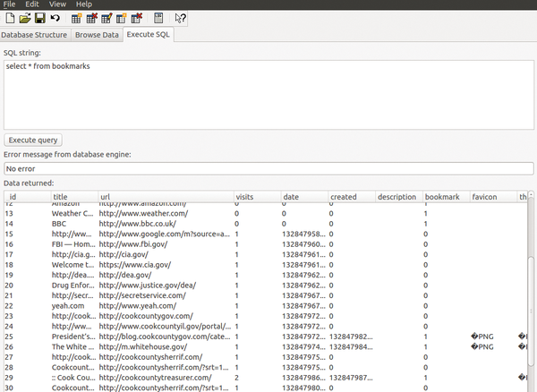The image size is (537, 392).
Task: Click the Delete Table icon
Action: [92, 18]
